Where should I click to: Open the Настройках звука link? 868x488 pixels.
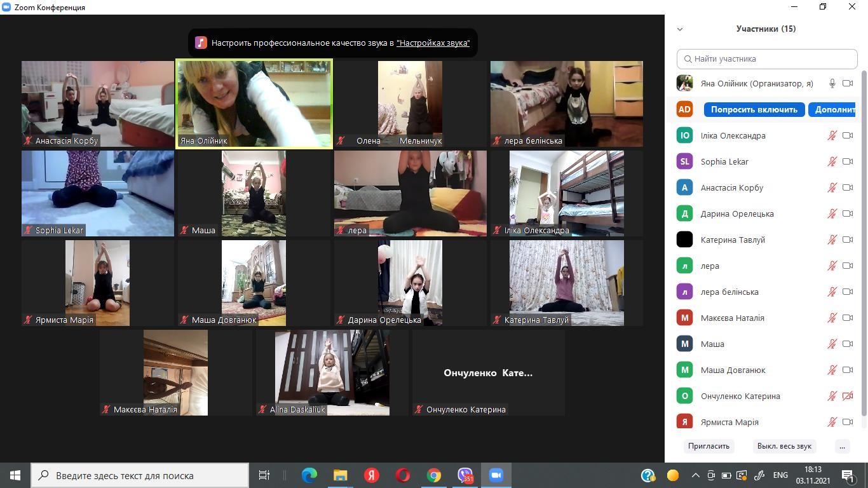coord(433,43)
